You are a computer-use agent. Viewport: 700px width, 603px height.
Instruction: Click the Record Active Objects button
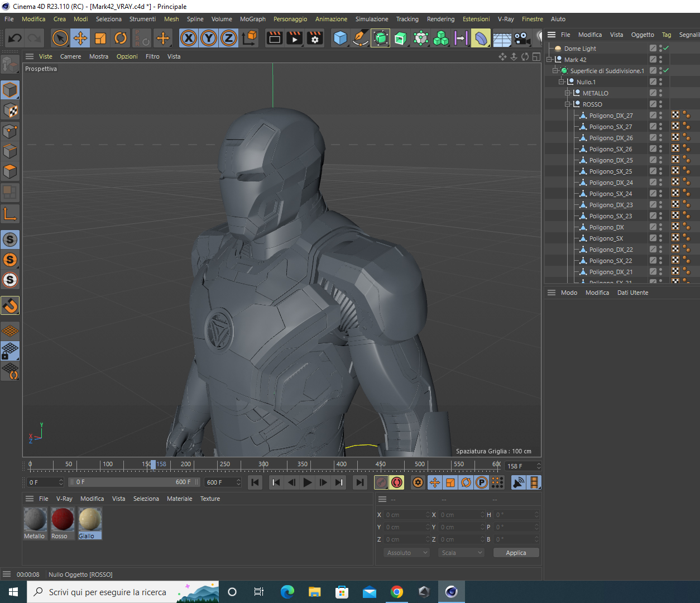pyautogui.click(x=381, y=482)
